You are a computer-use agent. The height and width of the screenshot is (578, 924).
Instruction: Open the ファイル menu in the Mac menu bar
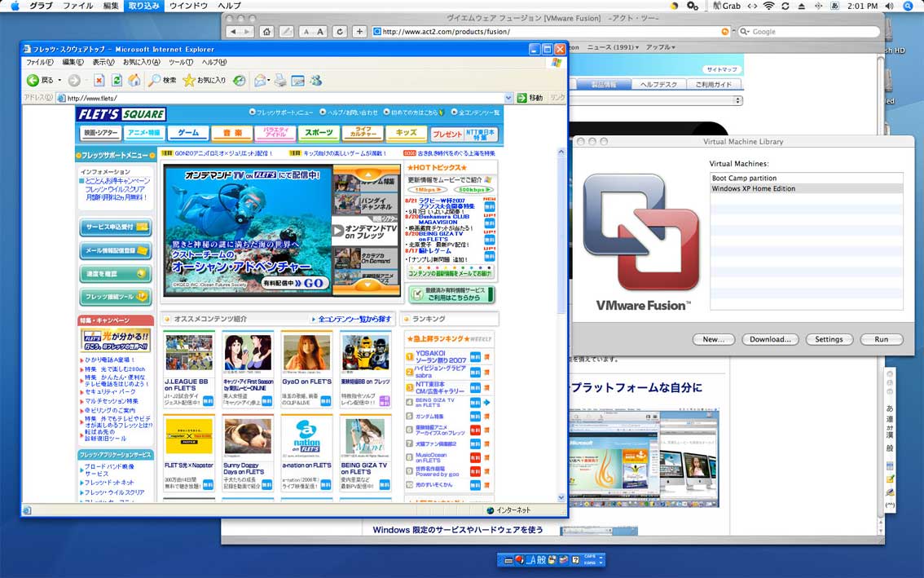(x=77, y=6)
